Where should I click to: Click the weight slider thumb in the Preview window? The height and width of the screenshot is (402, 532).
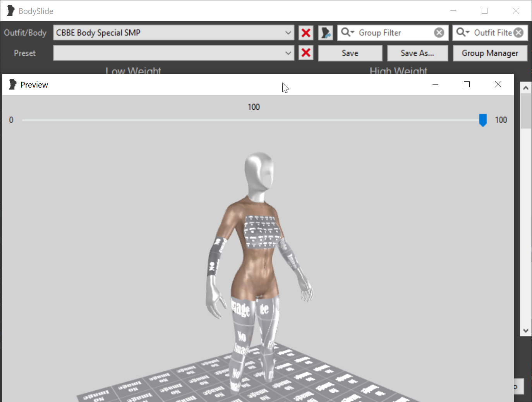(x=483, y=120)
